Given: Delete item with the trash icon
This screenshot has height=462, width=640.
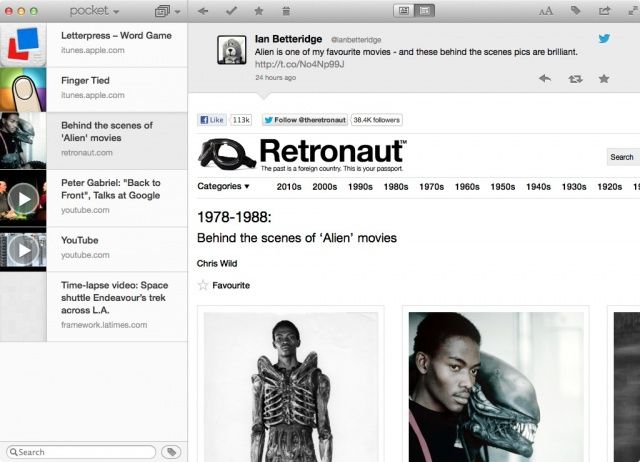Looking at the screenshot, I should (286, 11).
